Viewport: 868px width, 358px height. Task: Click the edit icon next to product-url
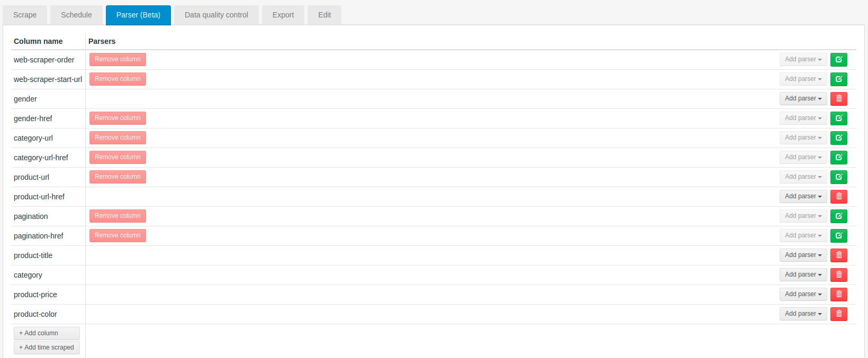pyautogui.click(x=838, y=177)
